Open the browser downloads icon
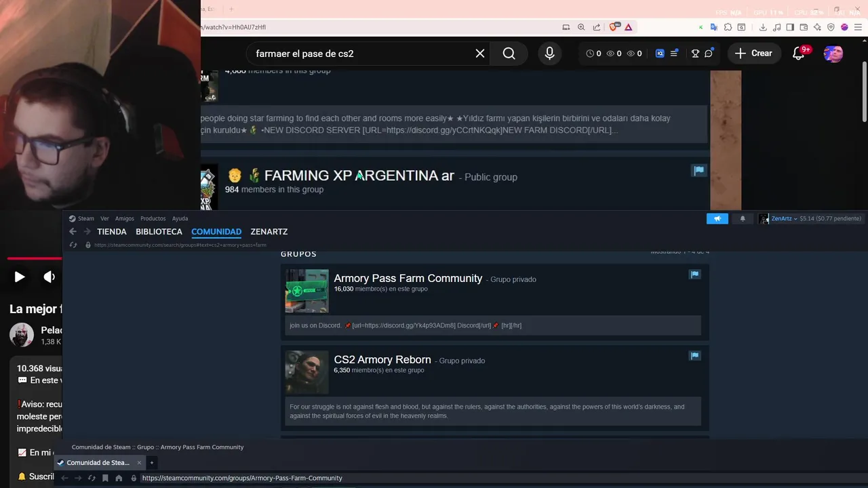Screen dimensions: 868x488 click(x=763, y=27)
